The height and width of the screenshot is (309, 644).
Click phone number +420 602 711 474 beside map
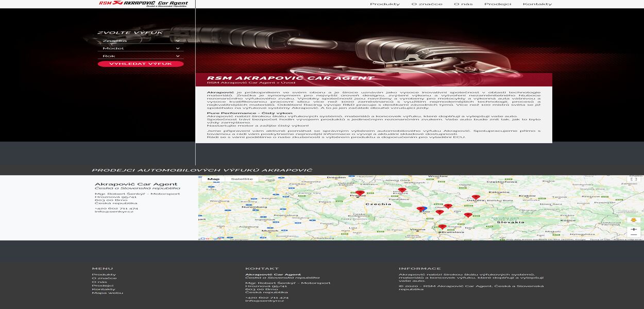point(116,209)
